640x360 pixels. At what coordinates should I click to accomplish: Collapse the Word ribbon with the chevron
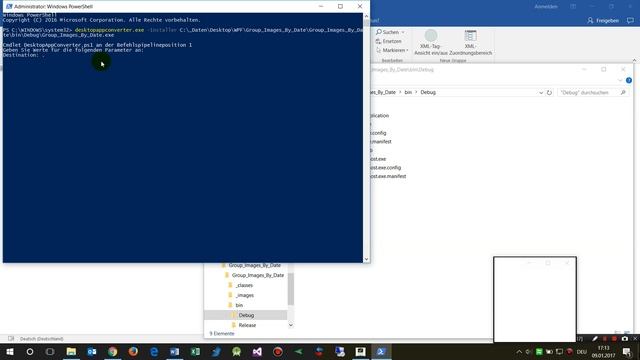(634, 60)
